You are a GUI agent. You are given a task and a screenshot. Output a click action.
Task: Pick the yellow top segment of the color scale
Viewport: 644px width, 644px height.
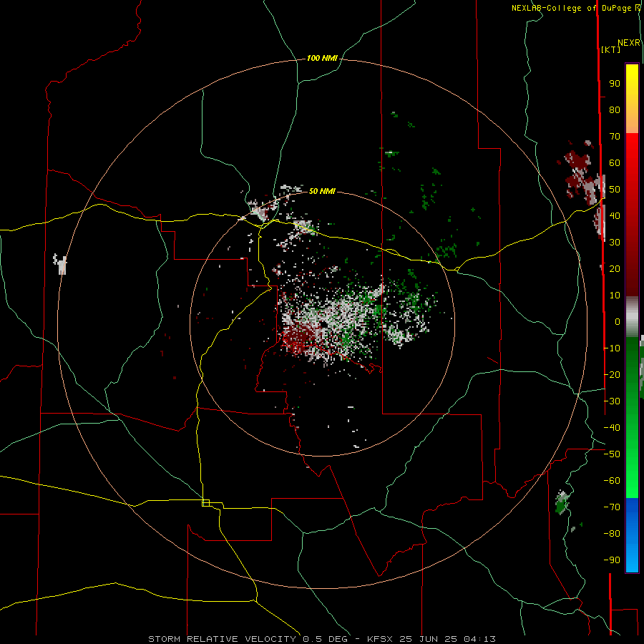click(x=632, y=99)
